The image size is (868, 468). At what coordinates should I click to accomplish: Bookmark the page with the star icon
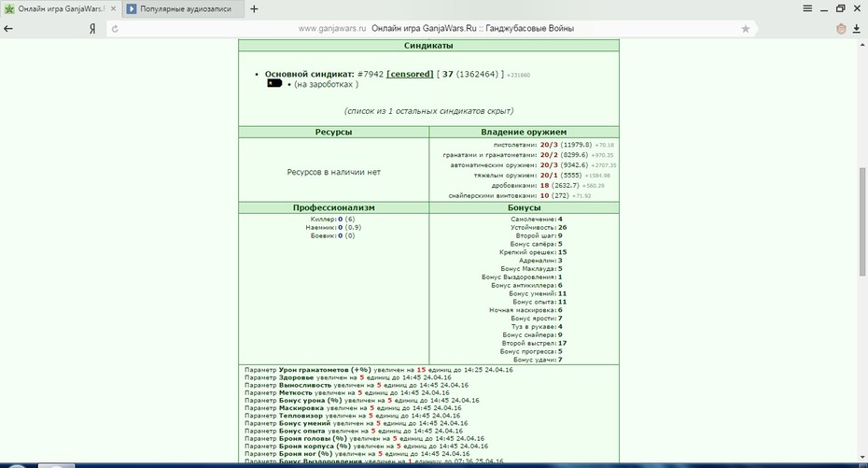pyautogui.click(x=746, y=29)
